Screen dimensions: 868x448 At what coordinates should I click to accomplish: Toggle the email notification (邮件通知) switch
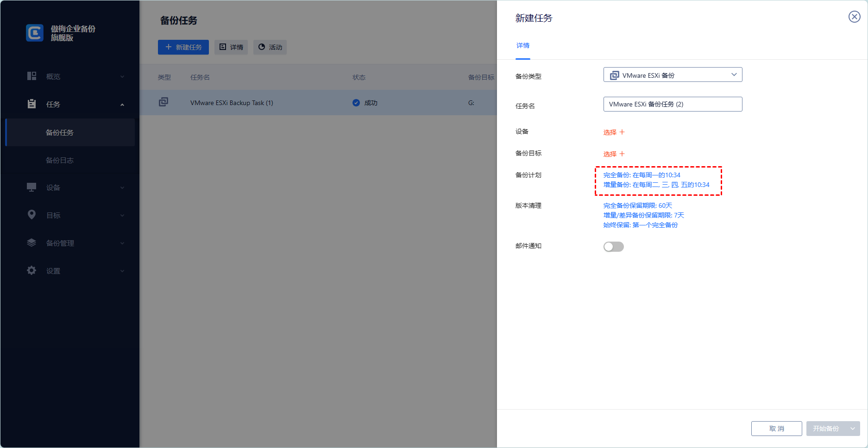613,247
